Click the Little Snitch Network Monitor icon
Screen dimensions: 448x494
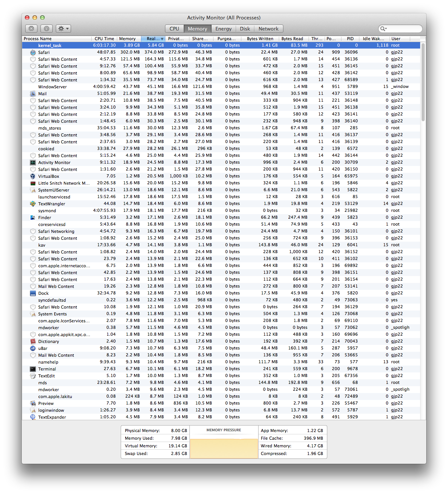point(33,183)
